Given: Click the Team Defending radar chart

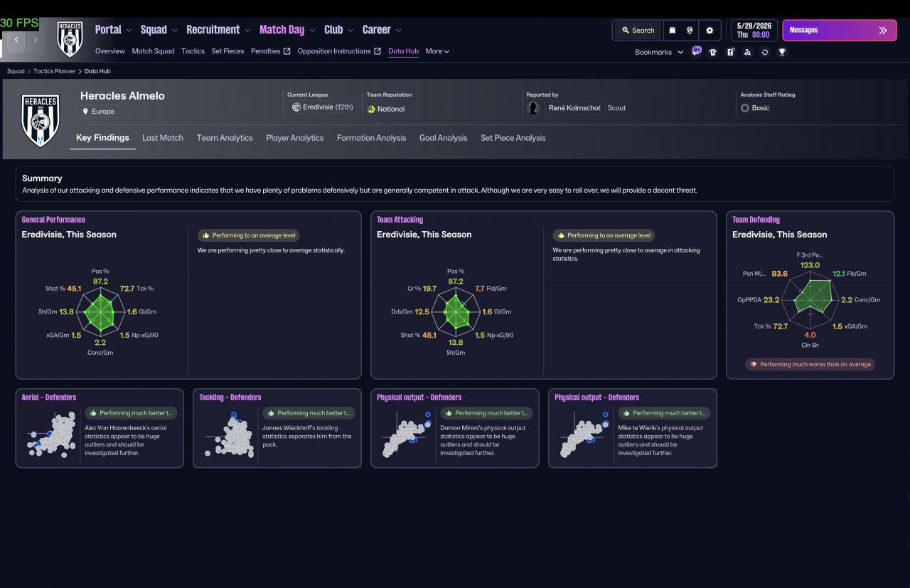Looking at the screenshot, I should (810, 299).
